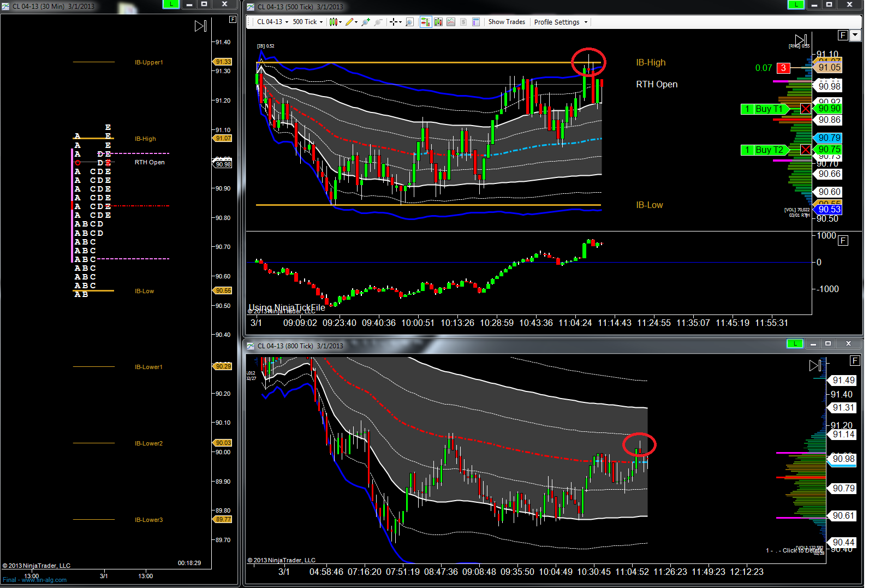Click the 500 Tick chart window icon
This screenshot has width=869, height=588.
pyautogui.click(x=251, y=7)
